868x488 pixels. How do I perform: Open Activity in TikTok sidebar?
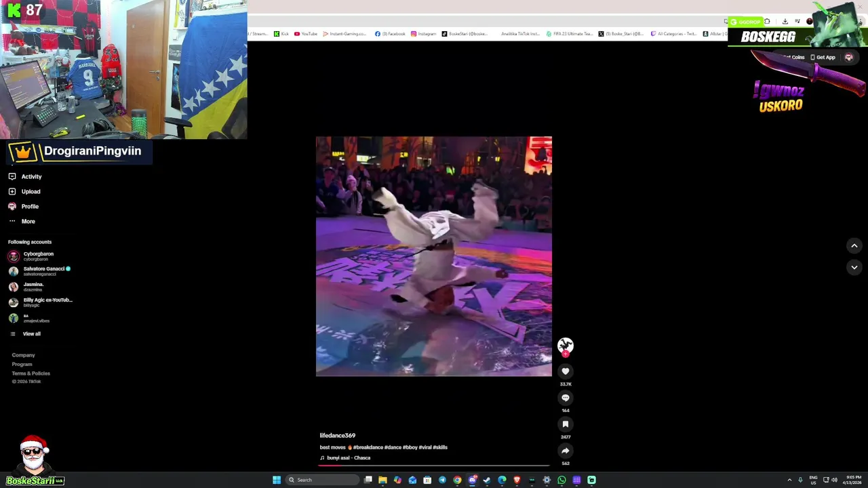tap(26, 176)
